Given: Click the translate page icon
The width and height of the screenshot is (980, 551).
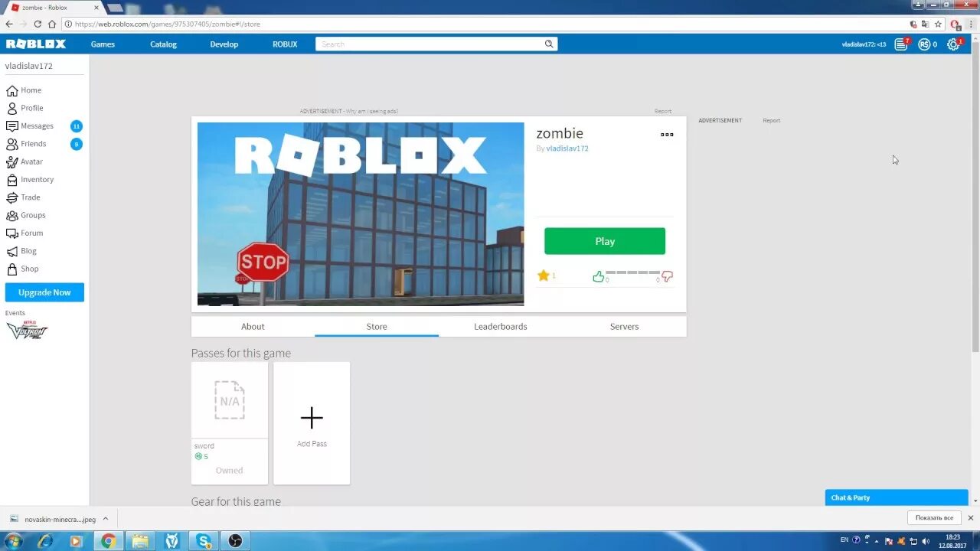Looking at the screenshot, I should pyautogui.click(x=925, y=24).
